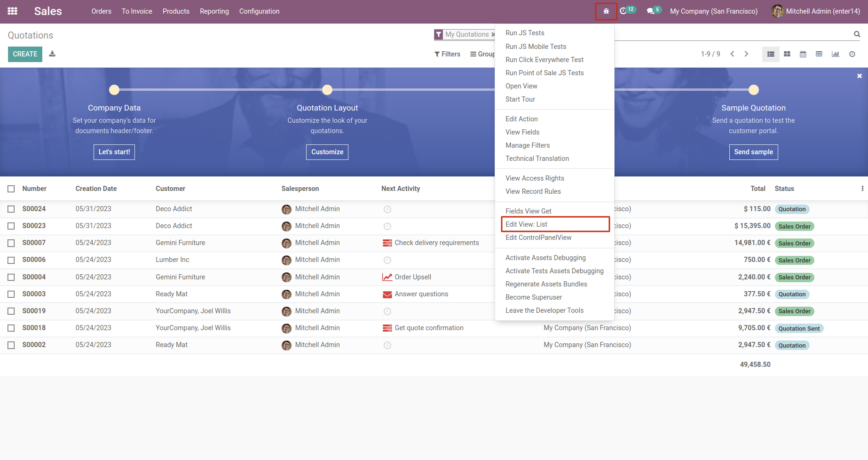This screenshot has height=460, width=868.
Task: Click the activity clock icon for S00024
Action: click(x=387, y=209)
